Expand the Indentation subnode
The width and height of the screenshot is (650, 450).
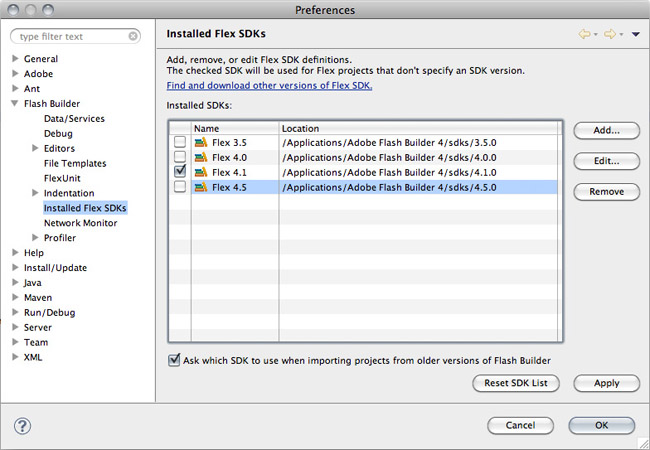(35, 193)
